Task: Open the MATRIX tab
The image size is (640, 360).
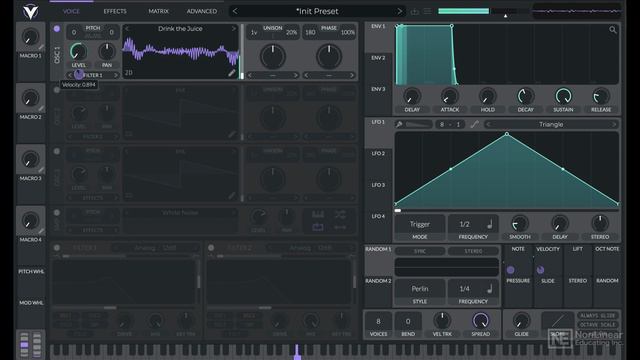Action: click(x=158, y=11)
